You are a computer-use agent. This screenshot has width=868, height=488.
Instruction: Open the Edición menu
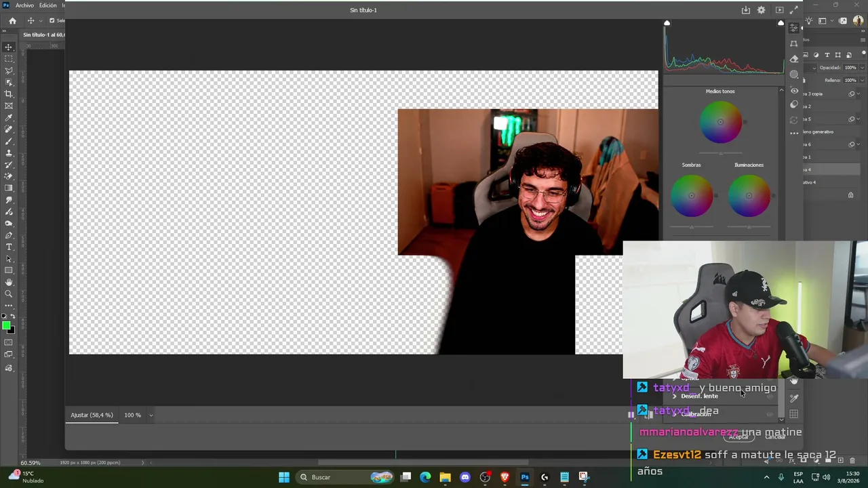point(48,5)
